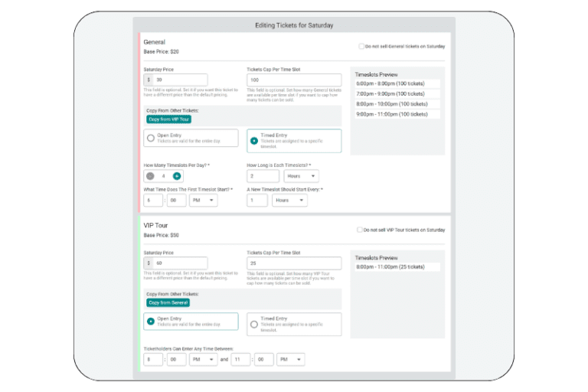This screenshot has height=392, width=588.
Task: Expand the new timeslot interval Hours dropdown
Action: 289,200
